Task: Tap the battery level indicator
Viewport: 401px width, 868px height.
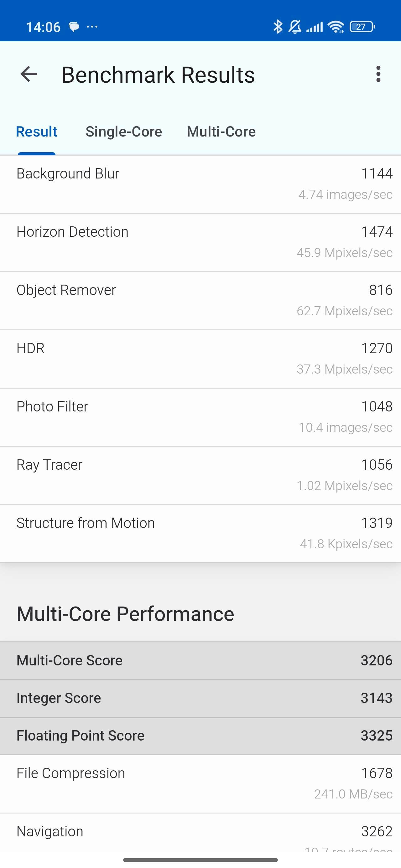Action: 362,27
